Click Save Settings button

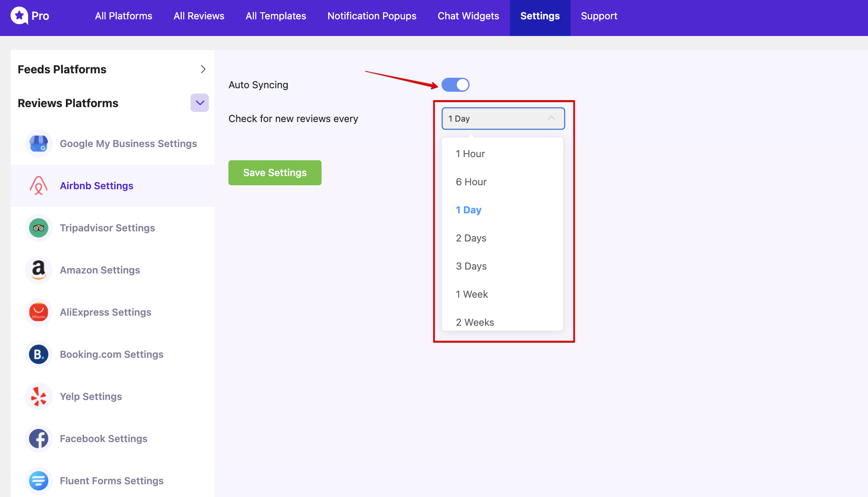275,173
